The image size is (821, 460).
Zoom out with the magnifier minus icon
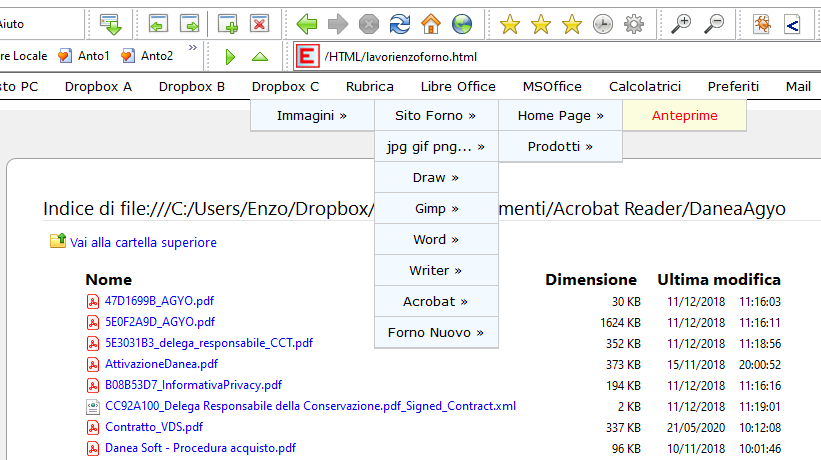coord(714,24)
